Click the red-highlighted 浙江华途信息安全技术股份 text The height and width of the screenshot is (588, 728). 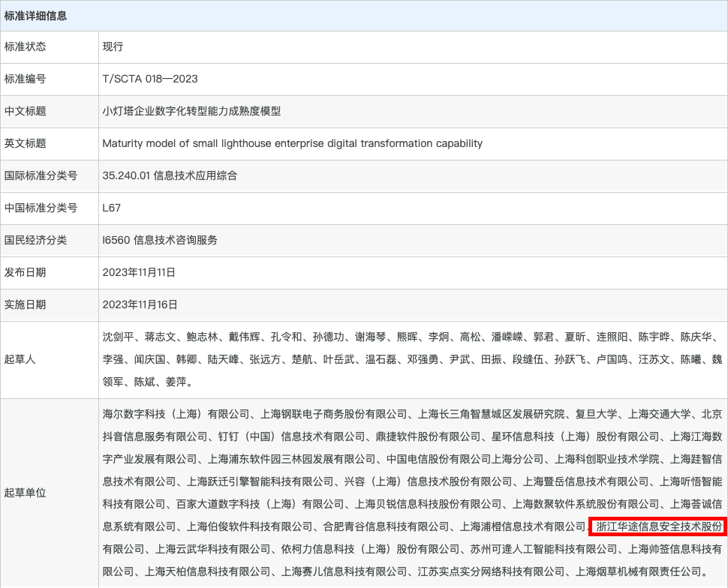(658, 526)
